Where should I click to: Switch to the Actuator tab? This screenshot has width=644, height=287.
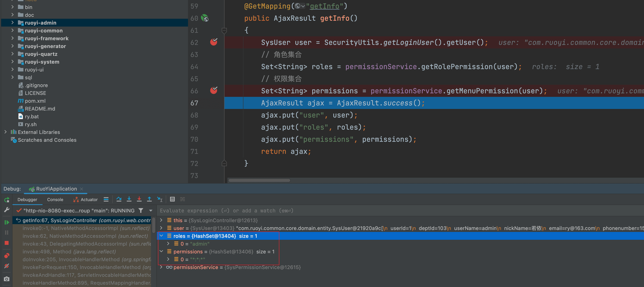pos(85,199)
